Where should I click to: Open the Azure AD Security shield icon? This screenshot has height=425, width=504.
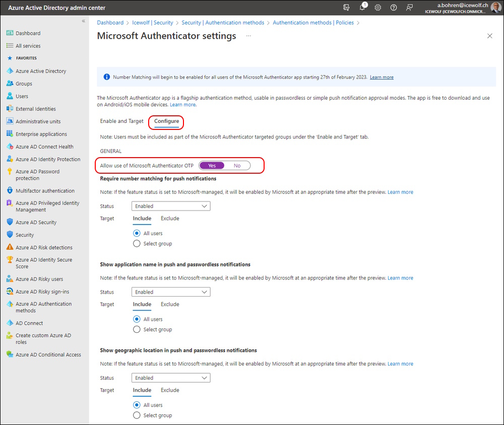click(x=10, y=222)
